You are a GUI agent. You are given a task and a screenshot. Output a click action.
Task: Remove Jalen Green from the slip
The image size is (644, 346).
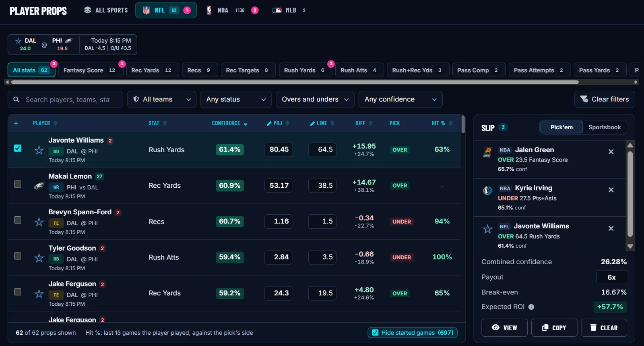(x=611, y=151)
